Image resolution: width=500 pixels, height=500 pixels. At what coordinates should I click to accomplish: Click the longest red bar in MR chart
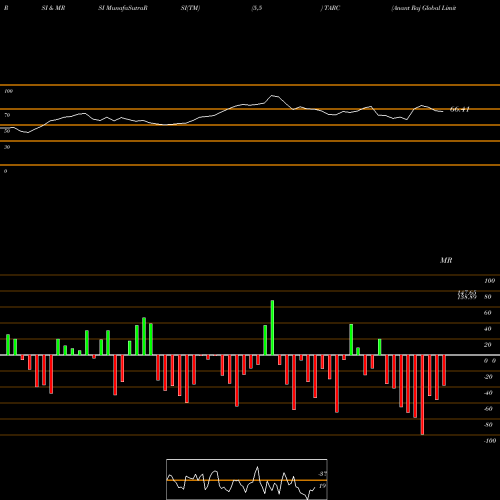[x=422, y=395]
